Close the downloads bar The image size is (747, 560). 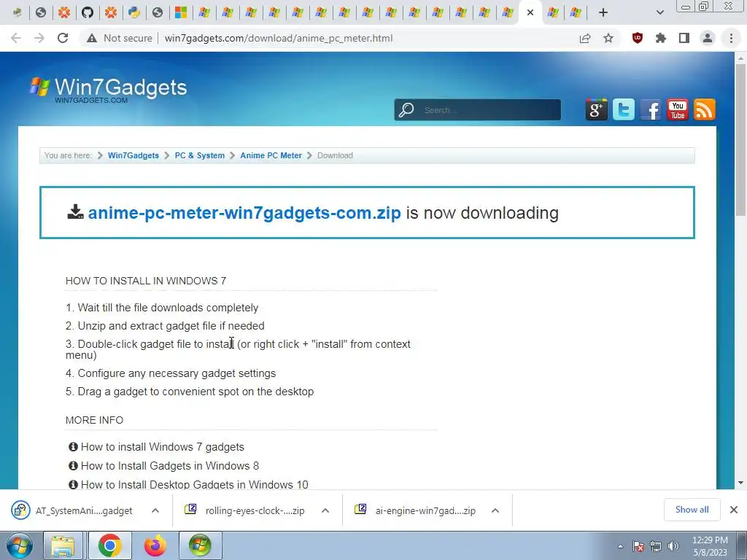click(734, 510)
